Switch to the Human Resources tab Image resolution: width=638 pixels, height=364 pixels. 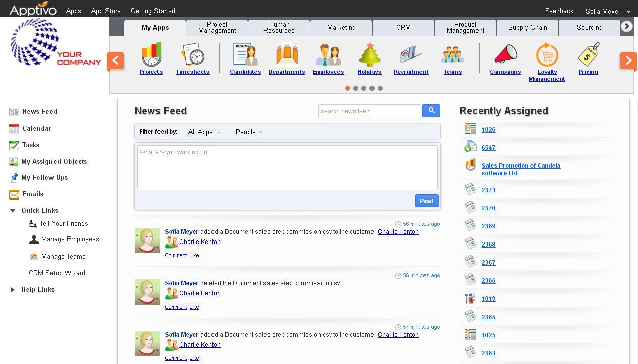[279, 28]
